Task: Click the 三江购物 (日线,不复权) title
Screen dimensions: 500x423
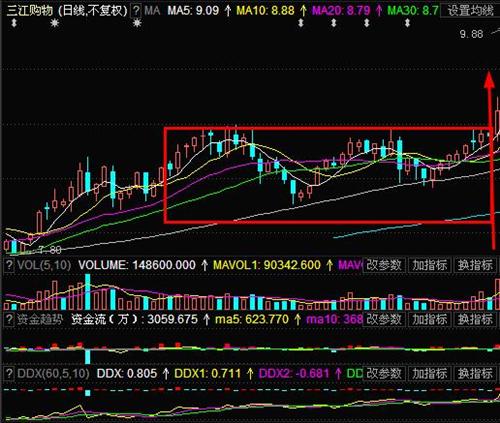Action: [67, 11]
